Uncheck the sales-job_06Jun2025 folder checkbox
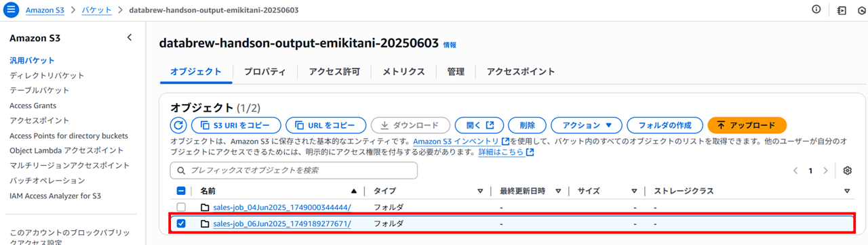Viewport: 868px width, 245px height. (x=181, y=223)
